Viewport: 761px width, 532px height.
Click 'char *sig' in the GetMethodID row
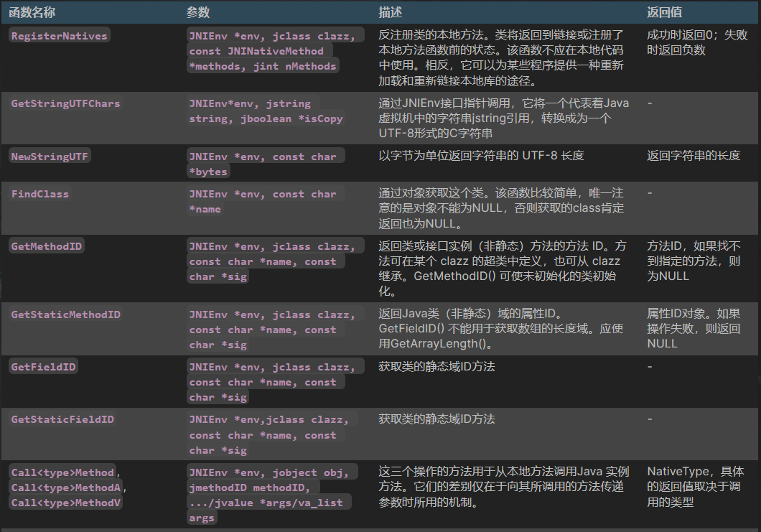coord(218,276)
